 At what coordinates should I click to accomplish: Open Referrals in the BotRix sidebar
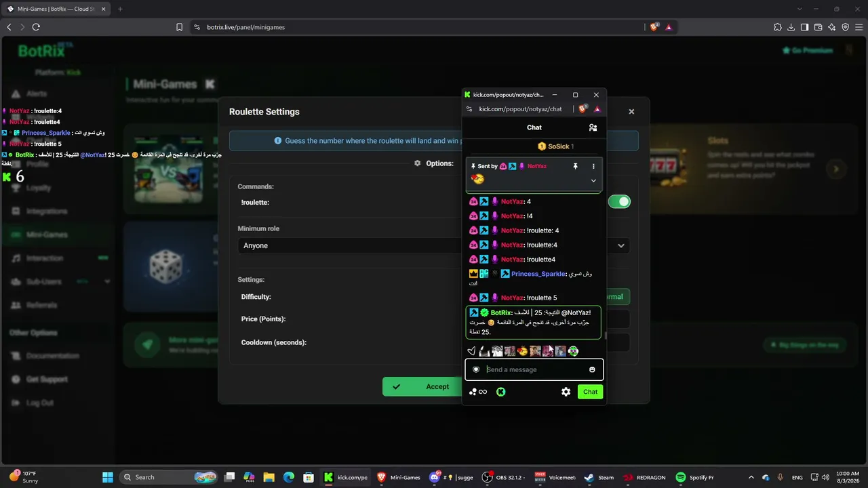click(41, 305)
